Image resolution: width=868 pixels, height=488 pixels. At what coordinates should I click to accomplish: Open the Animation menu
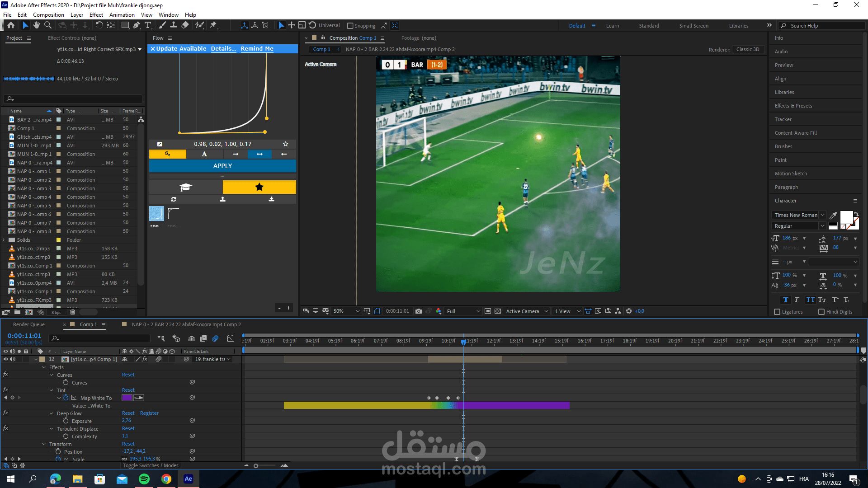pos(122,15)
